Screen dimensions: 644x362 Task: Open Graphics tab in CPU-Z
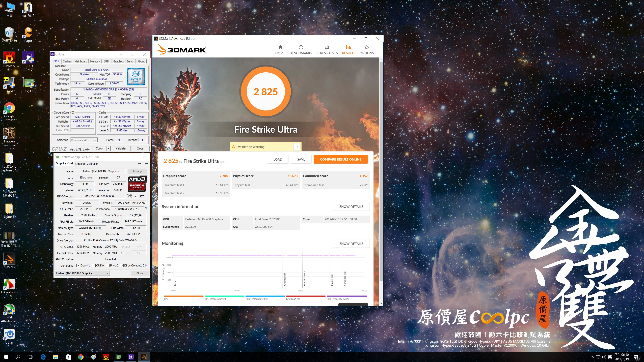(x=119, y=61)
